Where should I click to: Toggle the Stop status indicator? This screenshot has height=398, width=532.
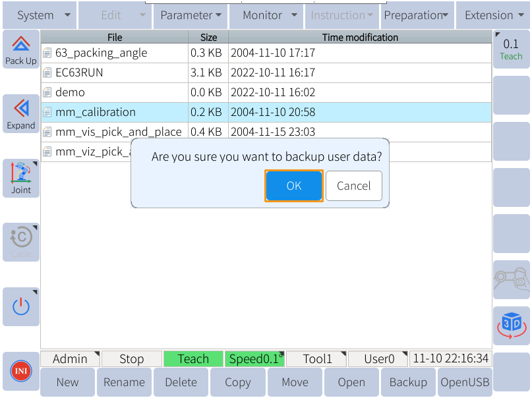click(x=132, y=358)
